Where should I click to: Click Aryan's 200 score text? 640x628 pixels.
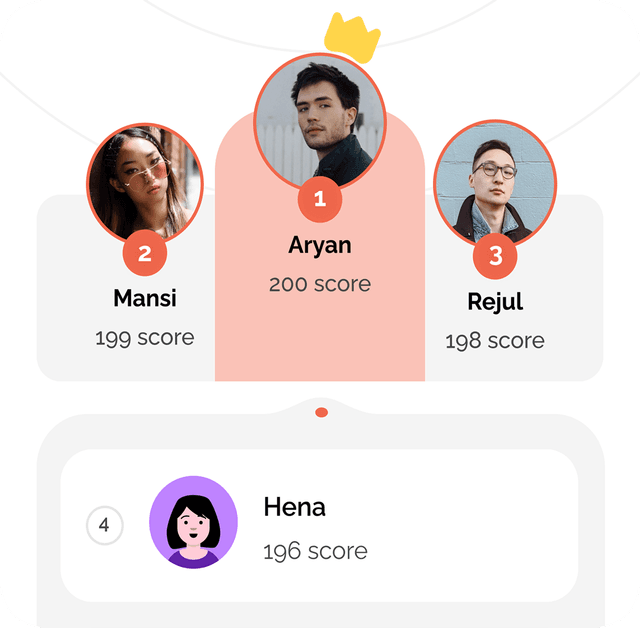(320, 284)
